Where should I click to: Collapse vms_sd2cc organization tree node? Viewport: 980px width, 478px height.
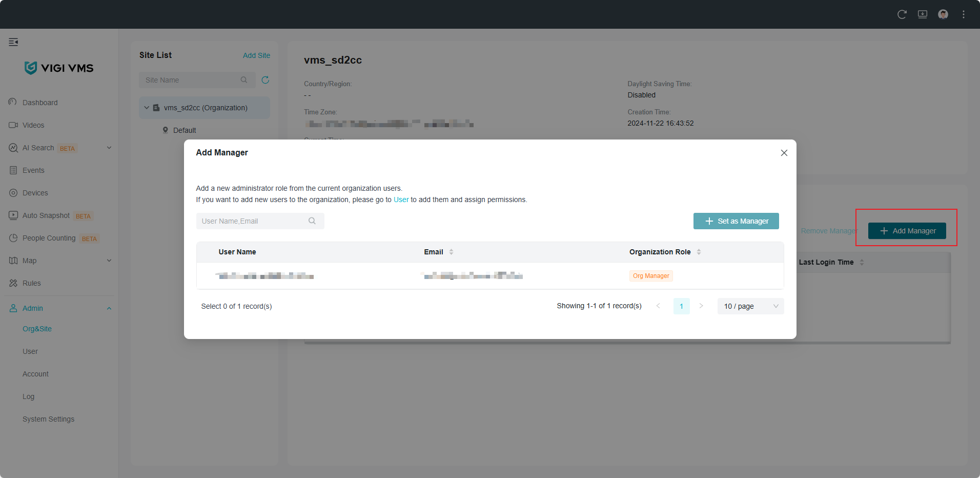(x=147, y=108)
